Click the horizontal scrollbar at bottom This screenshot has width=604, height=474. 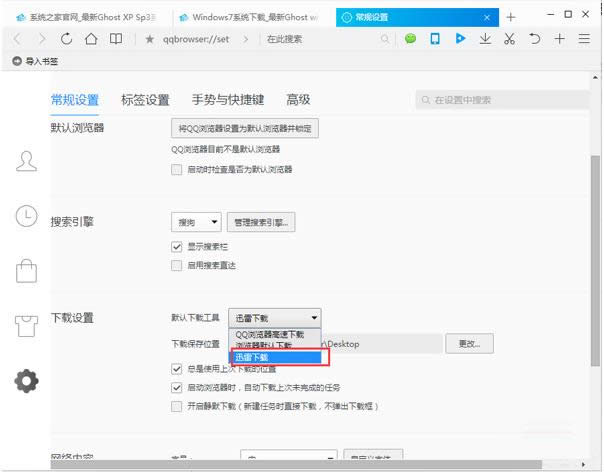coord(296,465)
